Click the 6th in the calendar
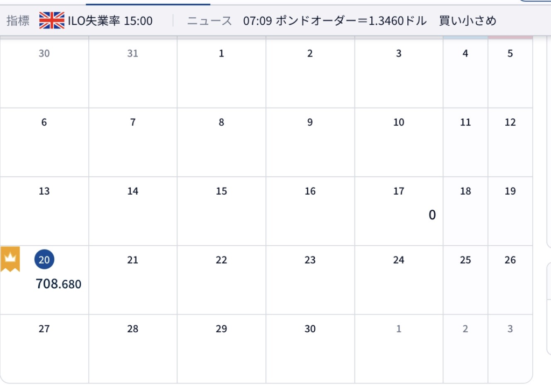 point(44,141)
